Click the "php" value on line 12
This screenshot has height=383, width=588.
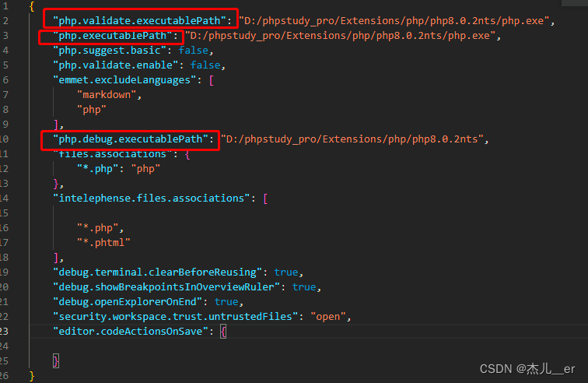[x=145, y=169]
